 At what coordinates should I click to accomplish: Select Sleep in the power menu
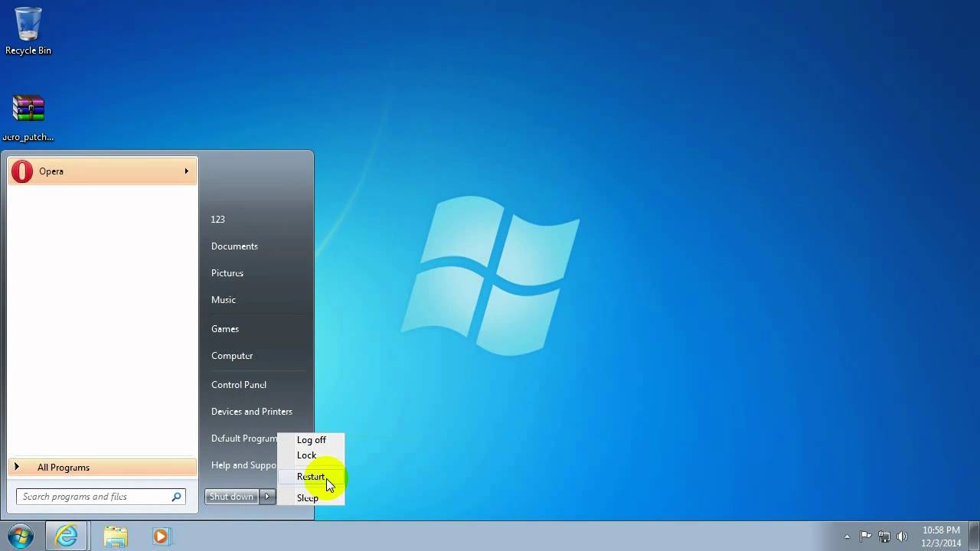click(x=308, y=498)
